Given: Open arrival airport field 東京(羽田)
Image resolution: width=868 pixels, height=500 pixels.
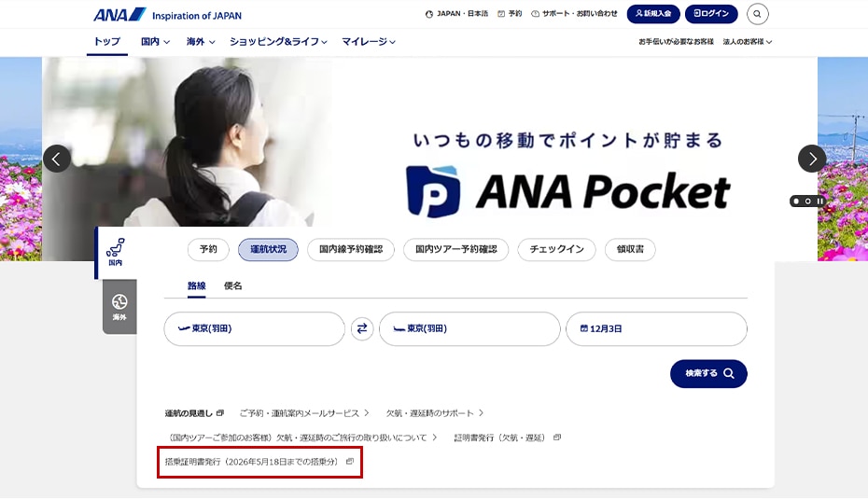Looking at the screenshot, I should pos(469,329).
